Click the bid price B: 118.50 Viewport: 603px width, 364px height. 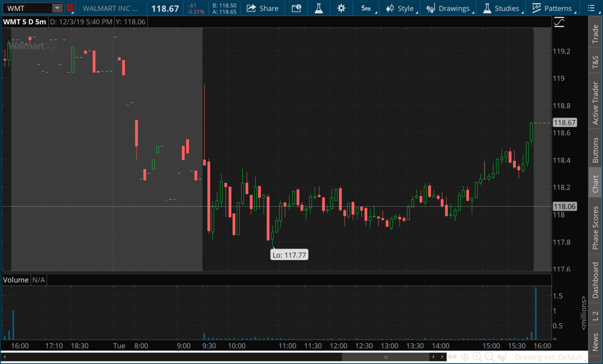click(225, 5)
